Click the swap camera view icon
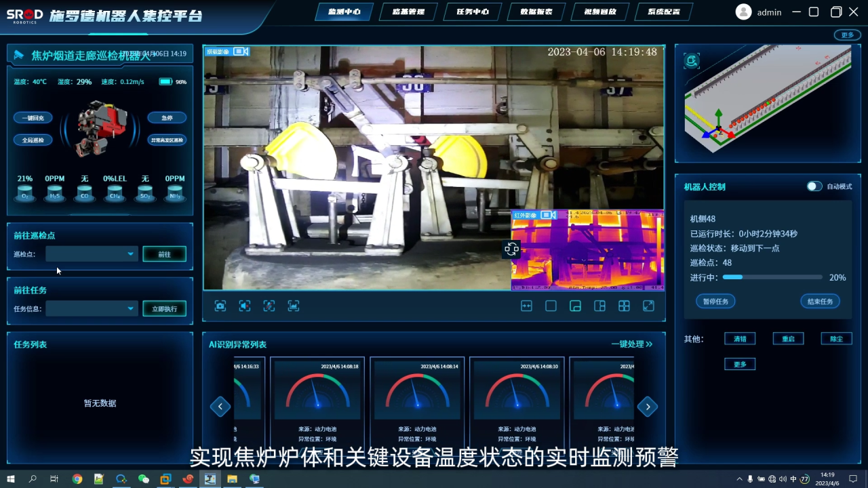The height and width of the screenshot is (488, 868). pos(511,249)
